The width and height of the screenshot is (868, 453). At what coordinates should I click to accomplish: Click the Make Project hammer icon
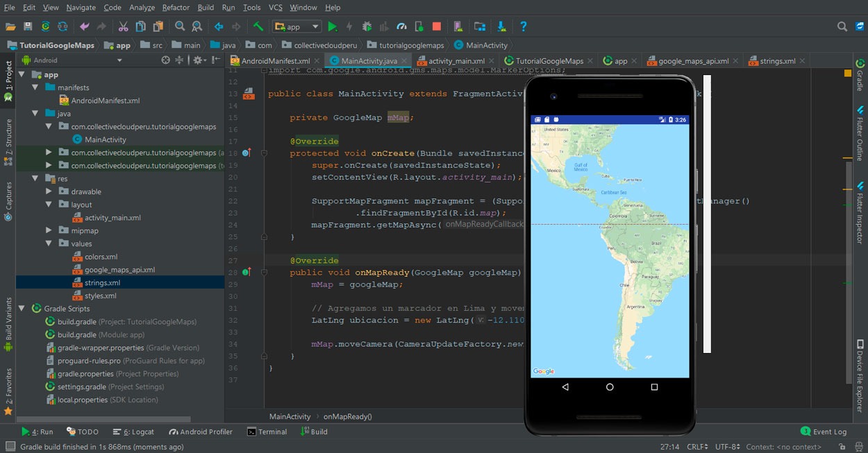pyautogui.click(x=258, y=26)
